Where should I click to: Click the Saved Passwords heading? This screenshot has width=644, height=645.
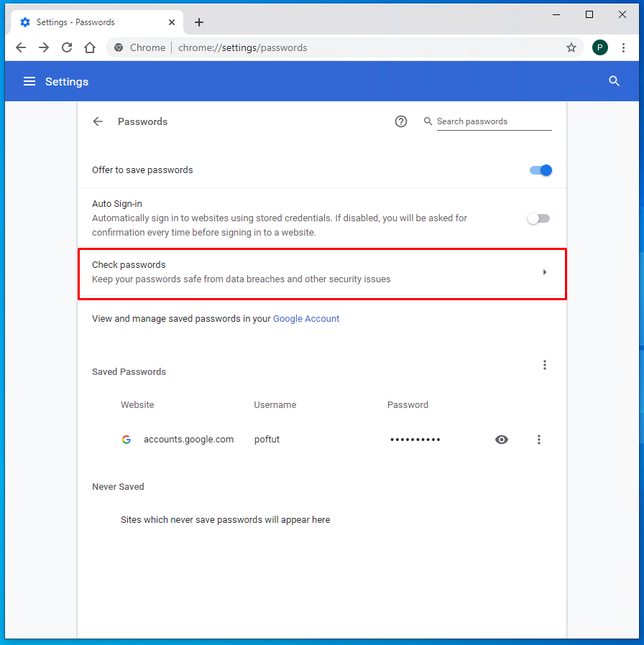pyautogui.click(x=129, y=372)
